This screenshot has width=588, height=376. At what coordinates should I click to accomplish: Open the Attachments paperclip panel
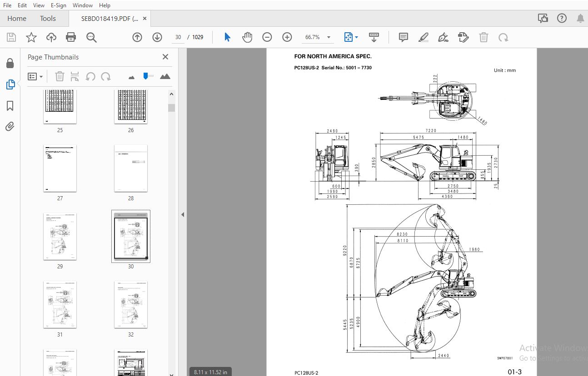tap(10, 127)
